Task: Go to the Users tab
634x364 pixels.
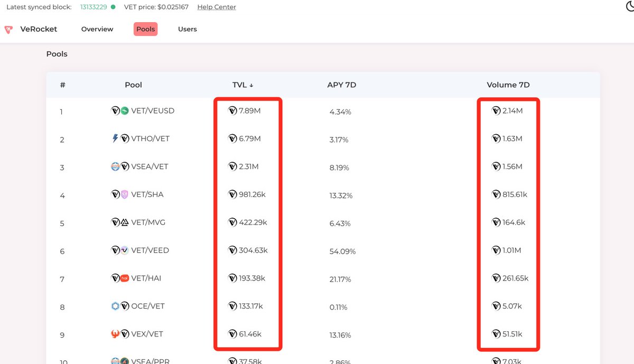Action: [x=188, y=29]
